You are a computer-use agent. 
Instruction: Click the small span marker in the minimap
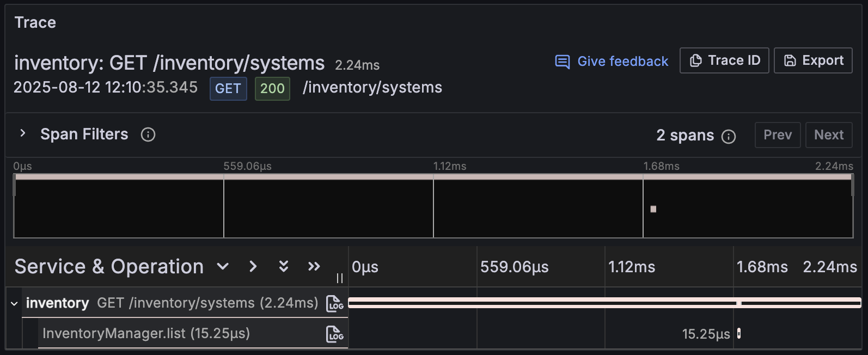653,209
